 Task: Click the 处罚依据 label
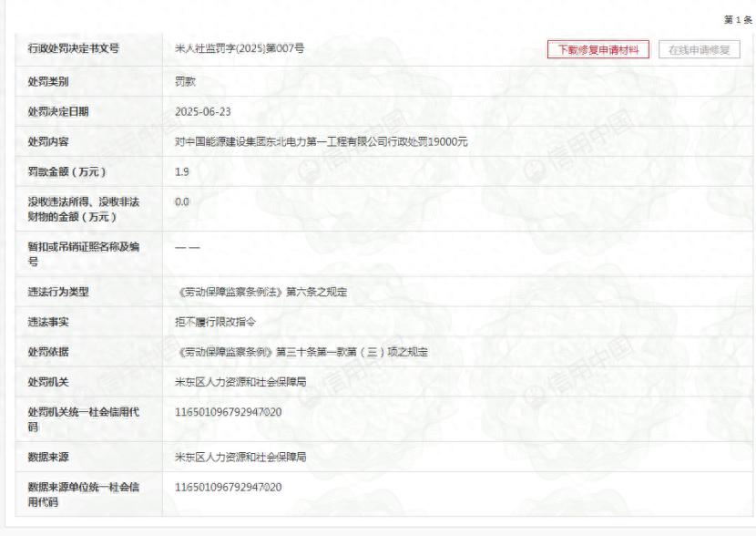tap(47, 352)
